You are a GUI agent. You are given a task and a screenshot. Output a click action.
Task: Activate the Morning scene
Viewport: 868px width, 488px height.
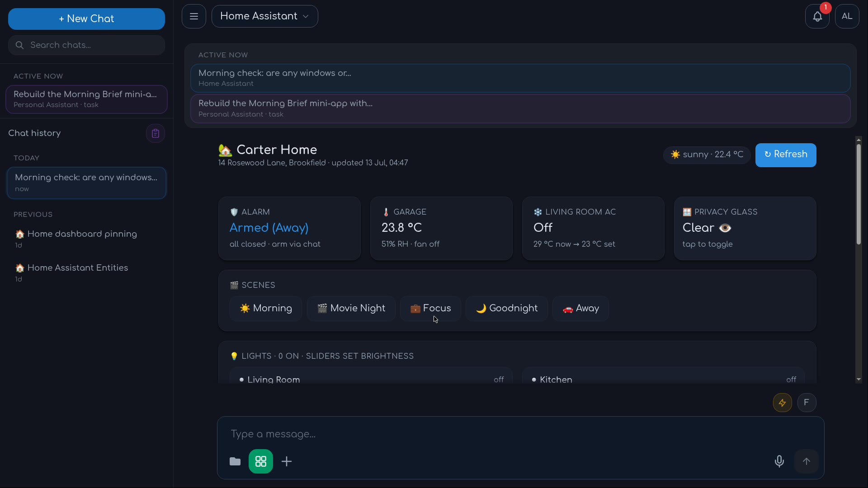tap(266, 309)
